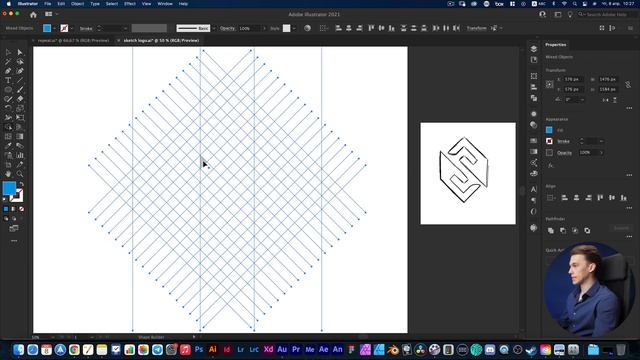Viewport: 640px width, 360px height.
Task: Click Stroke link in control bar
Action: point(86,29)
